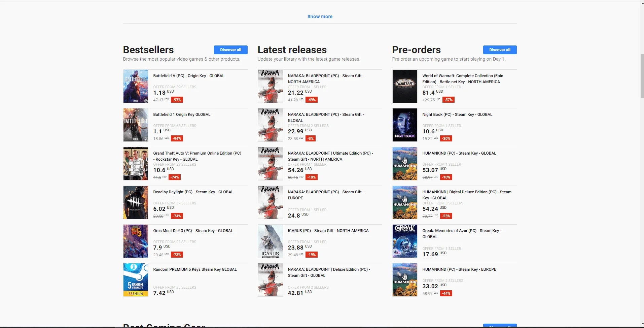This screenshot has width=644, height=328.
Task: Open the Battlefield 1 cover thumbnail
Action: [136, 125]
